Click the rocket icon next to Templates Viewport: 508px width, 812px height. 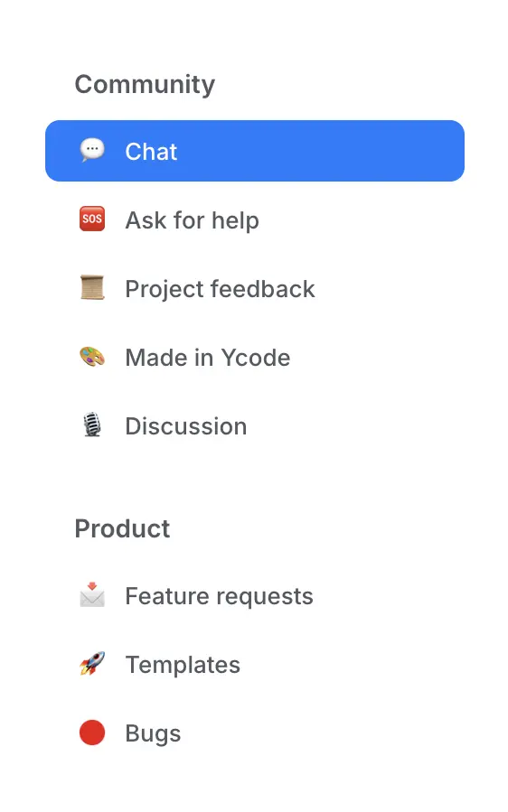[x=92, y=664]
